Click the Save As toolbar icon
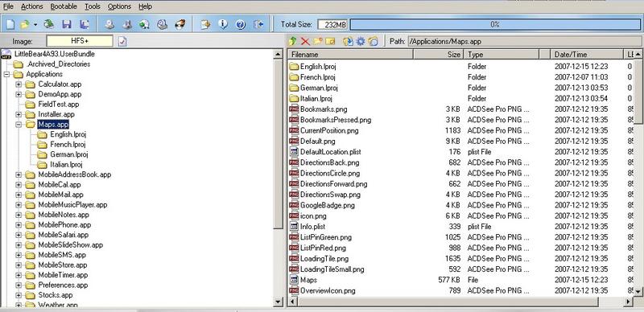Image resolution: width=644 pixels, height=312 pixels. coord(85,24)
